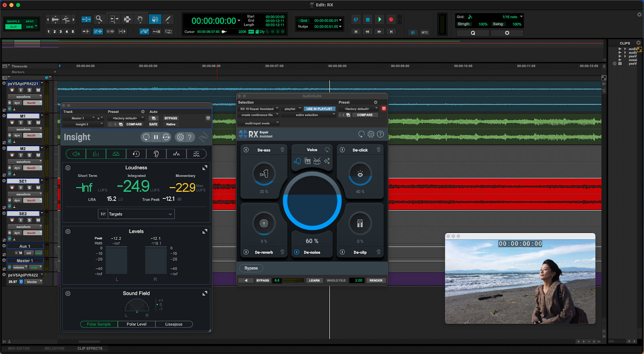Image resolution: width=644 pixels, height=354 pixels.
Task: Open RX Repair Assistant settings gear
Action: tap(371, 134)
